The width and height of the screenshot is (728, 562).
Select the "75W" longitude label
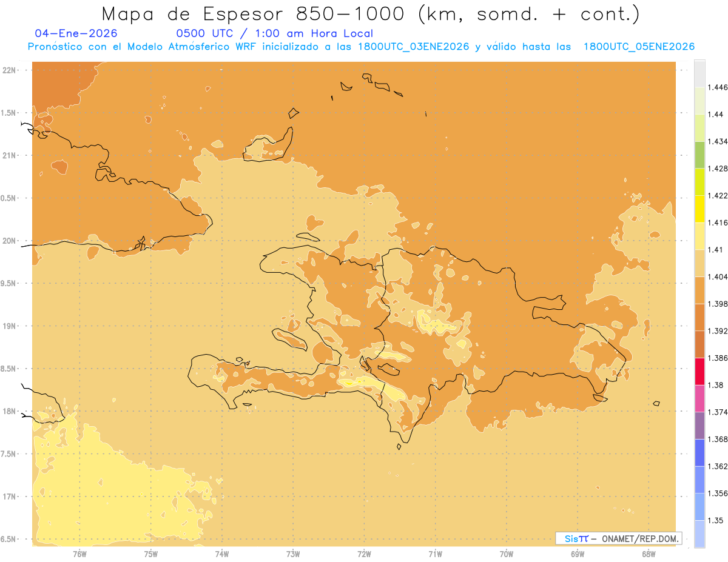click(151, 554)
